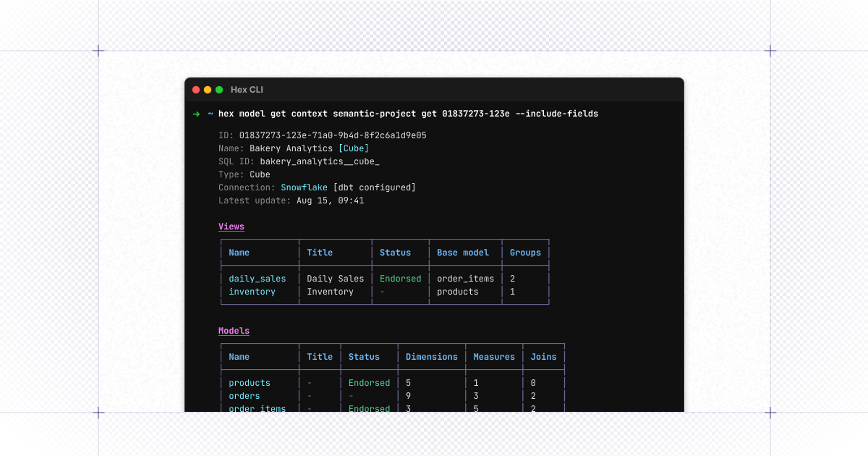Screen dimensions: 868x456
Task: Click Endorsed status for products model
Action: [370, 383]
